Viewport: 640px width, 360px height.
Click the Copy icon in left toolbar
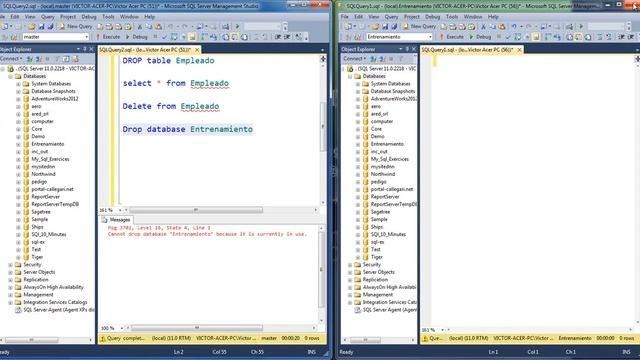pyautogui.click(x=149, y=26)
